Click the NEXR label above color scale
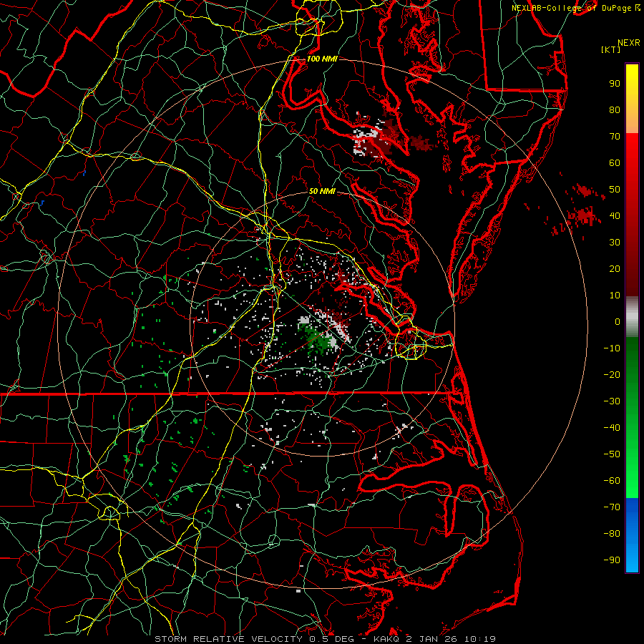 pyautogui.click(x=629, y=42)
